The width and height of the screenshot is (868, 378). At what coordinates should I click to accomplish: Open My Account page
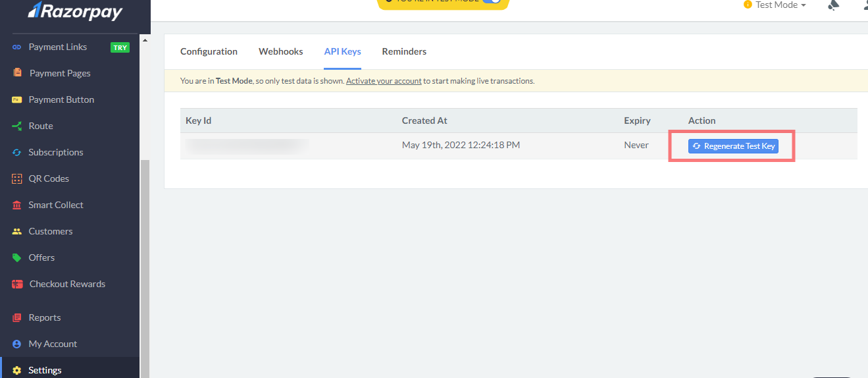coord(53,344)
